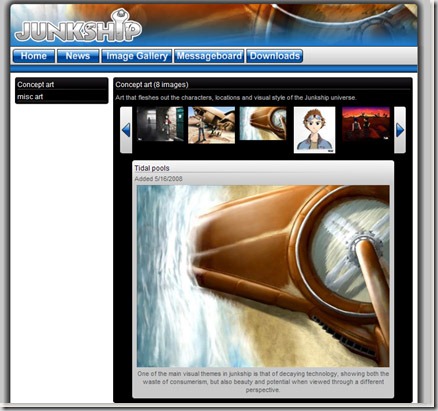
Task: Open the dark corridor thumbnail
Action: (160, 124)
